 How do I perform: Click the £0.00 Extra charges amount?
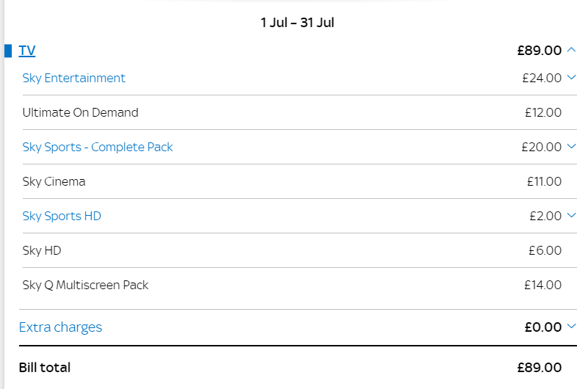point(543,327)
